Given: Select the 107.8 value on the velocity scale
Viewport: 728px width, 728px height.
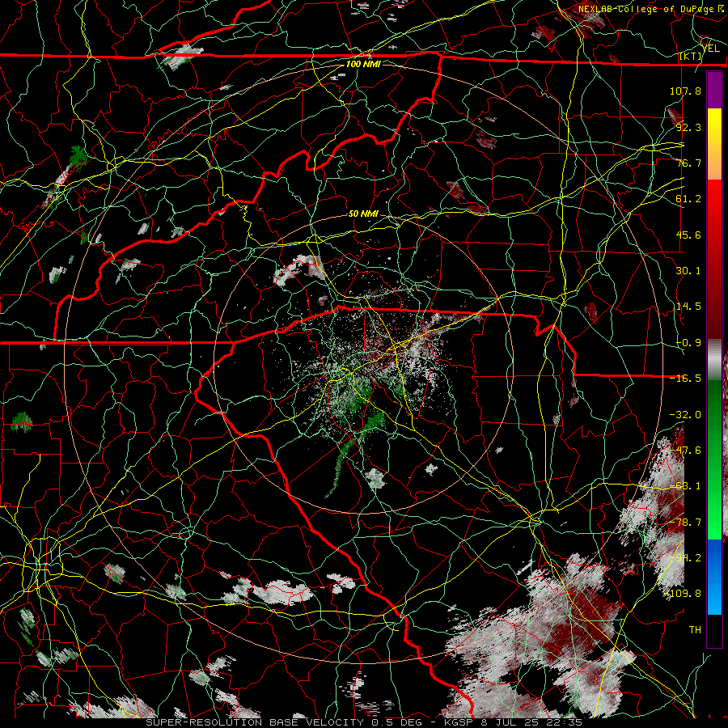Looking at the screenshot, I should (x=685, y=91).
